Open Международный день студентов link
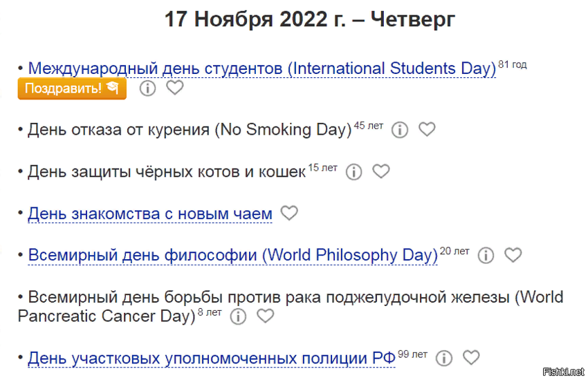This screenshot has height=380, width=588. click(x=261, y=69)
